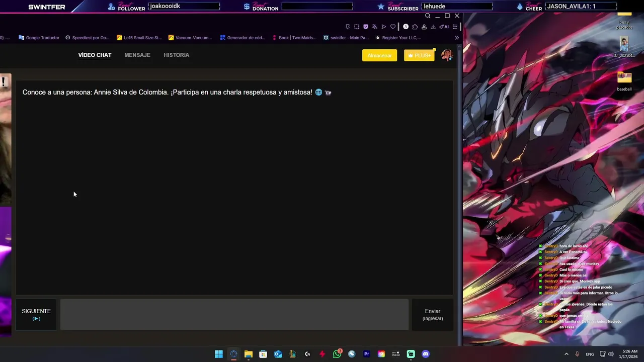Expand the hidden bookmarks overflow chevron
Image resolution: width=644 pixels, height=362 pixels.
(x=456, y=38)
